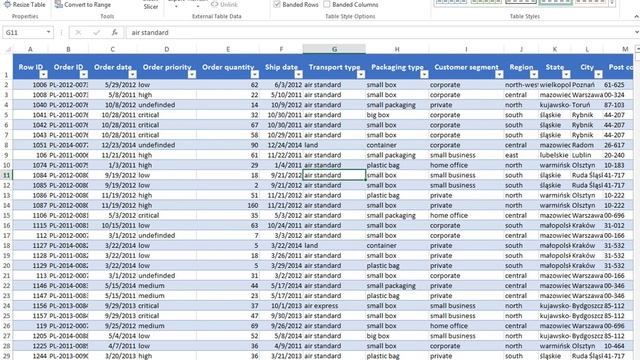
Task: Select column D header
Action: point(167,49)
